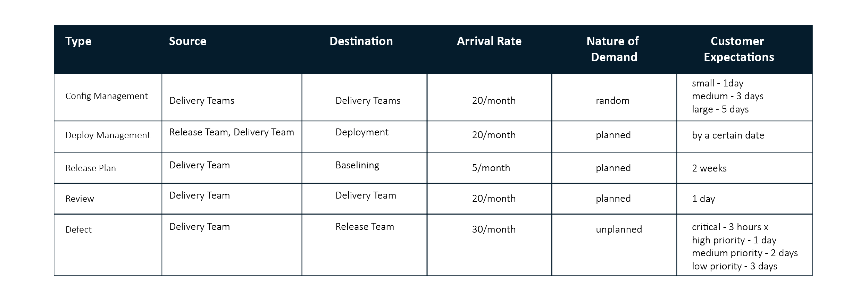Click the Source column header

187,41
